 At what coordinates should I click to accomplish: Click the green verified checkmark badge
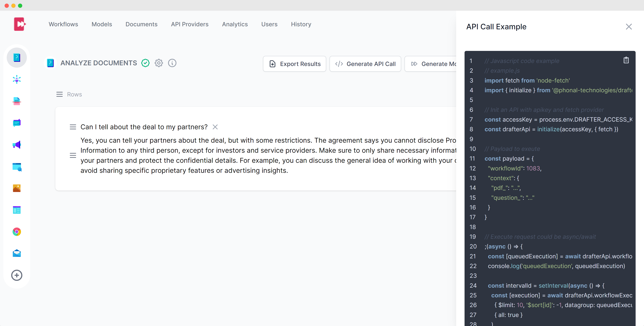[145, 63]
